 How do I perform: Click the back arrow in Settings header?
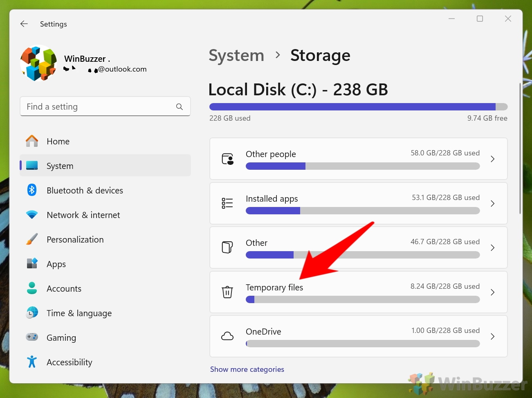(24, 24)
